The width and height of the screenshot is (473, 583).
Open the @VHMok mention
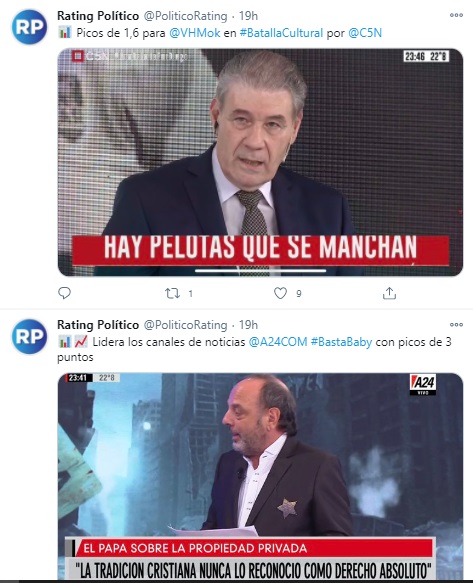pos(194,33)
